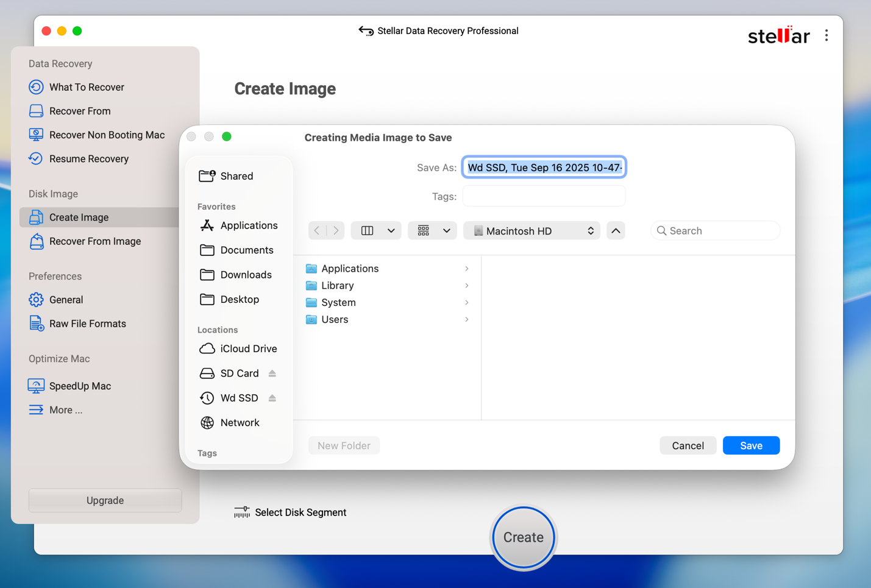The height and width of the screenshot is (588, 871).
Task: Open Recover From Image page
Action: tap(94, 241)
